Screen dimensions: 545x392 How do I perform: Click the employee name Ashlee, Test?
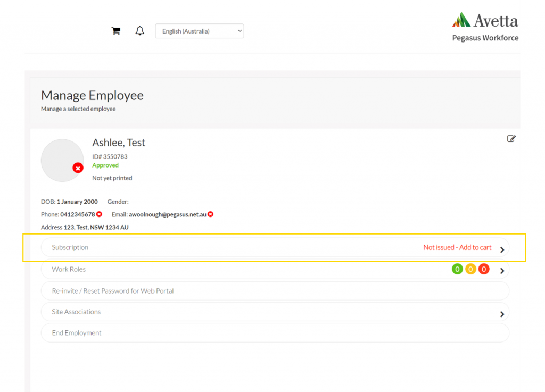click(x=119, y=143)
